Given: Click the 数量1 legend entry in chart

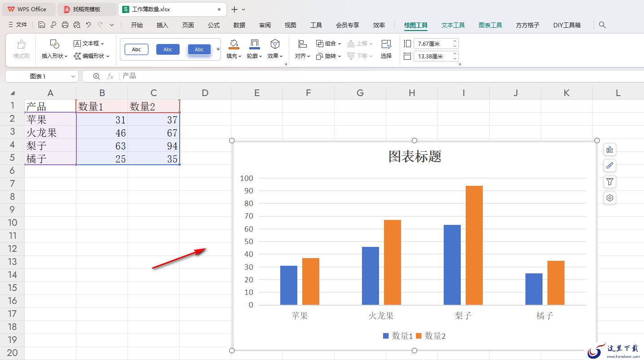Looking at the screenshot, I should 398,336.
